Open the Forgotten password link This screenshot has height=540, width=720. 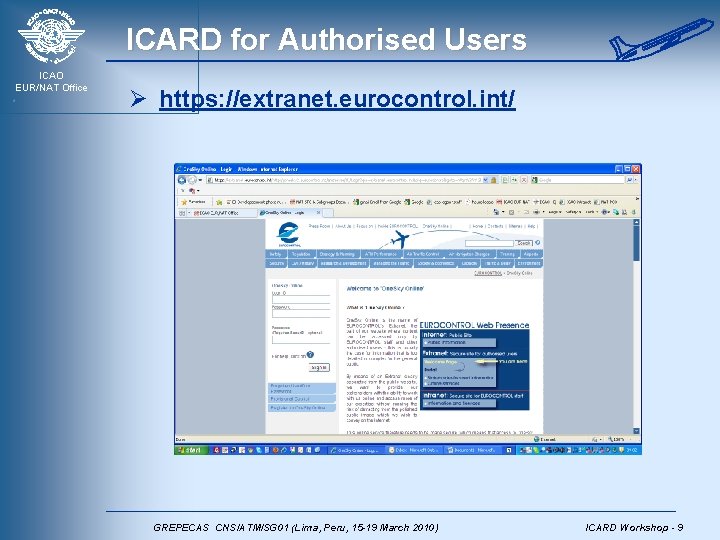302,388
